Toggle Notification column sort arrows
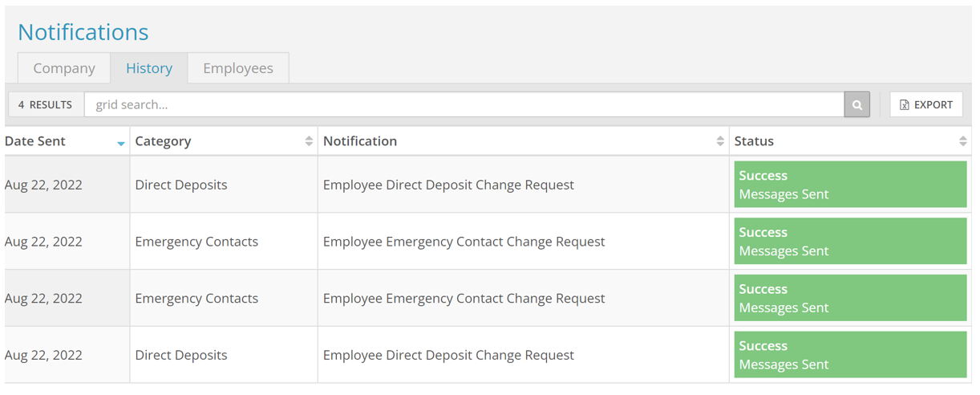The height and width of the screenshot is (395, 980). (720, 141)
